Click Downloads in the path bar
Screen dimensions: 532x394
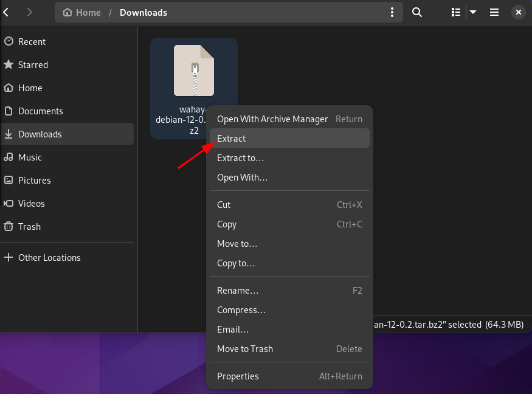coord(143,12)
